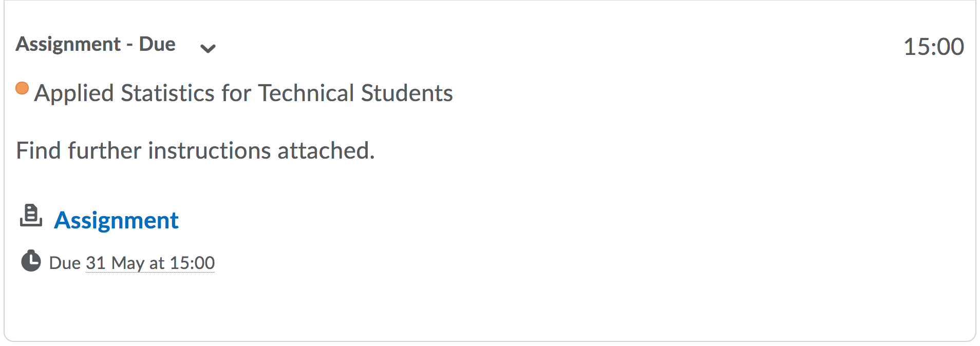This screenshot has width=980, height=346.
Task: Click "Technical Students" in the course title
Action: (355, 93)
